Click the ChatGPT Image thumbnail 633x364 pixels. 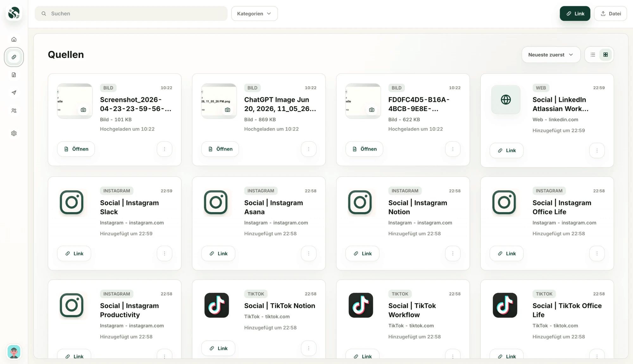click(x=219, y=101)
